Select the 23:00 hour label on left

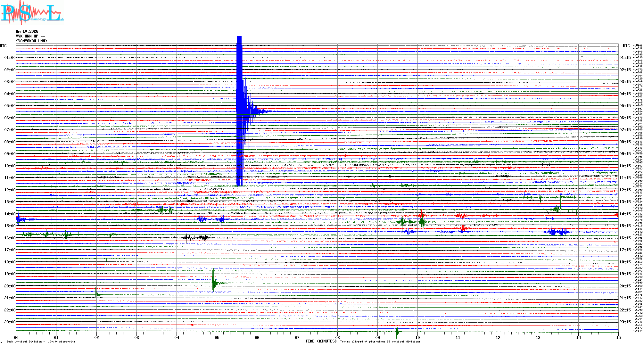10,322
